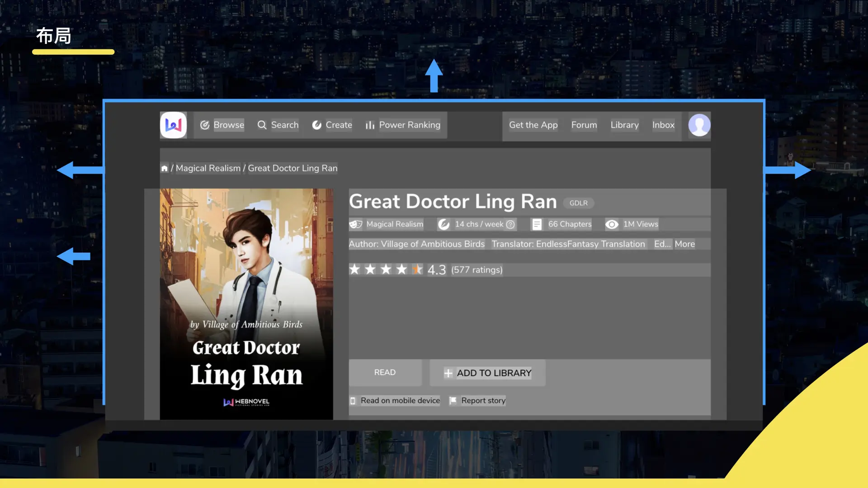Expand author details with More
The width and height of the screenshot is (868, 488).
684,244
